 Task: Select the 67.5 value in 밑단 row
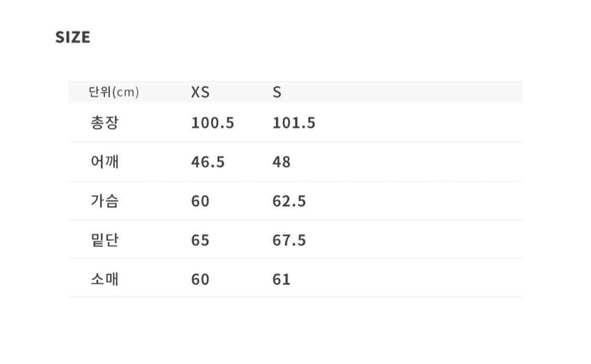[289, 240]
